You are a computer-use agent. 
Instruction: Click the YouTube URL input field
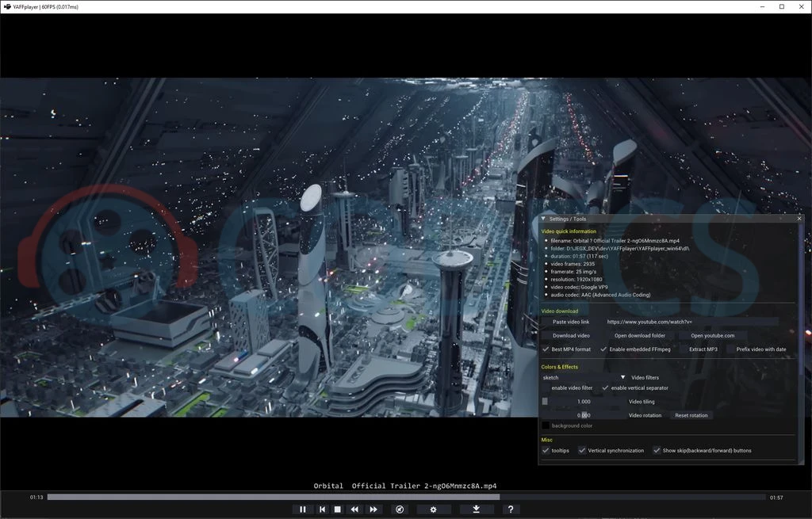coord(691,322)
